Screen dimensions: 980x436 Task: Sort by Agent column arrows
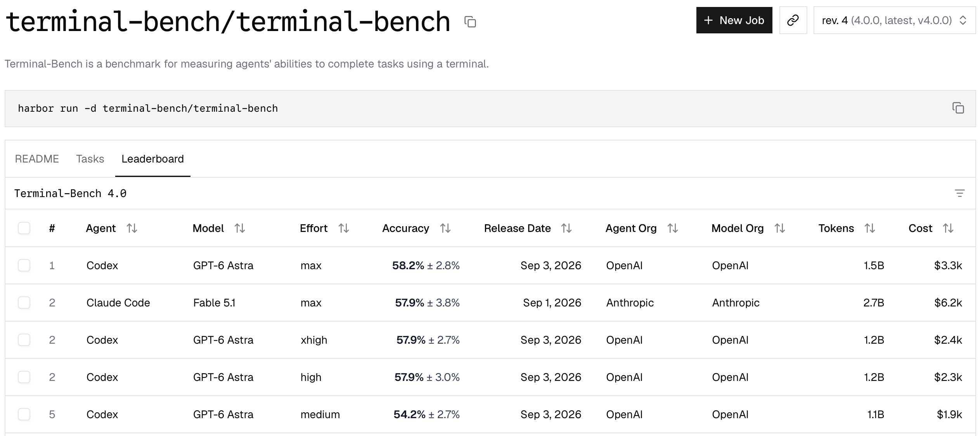132,228
